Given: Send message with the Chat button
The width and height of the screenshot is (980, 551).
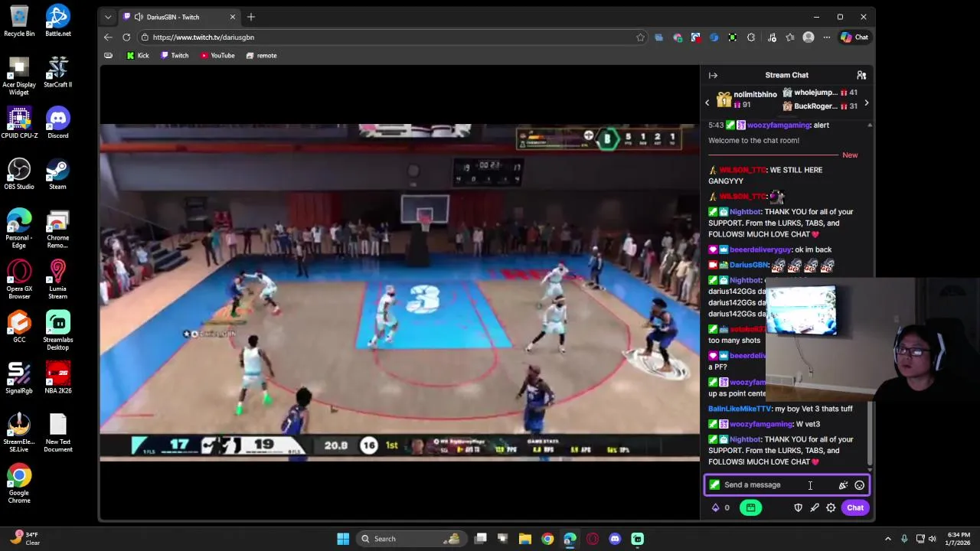Looking at the screenshot, I should (x=855, y=507).
